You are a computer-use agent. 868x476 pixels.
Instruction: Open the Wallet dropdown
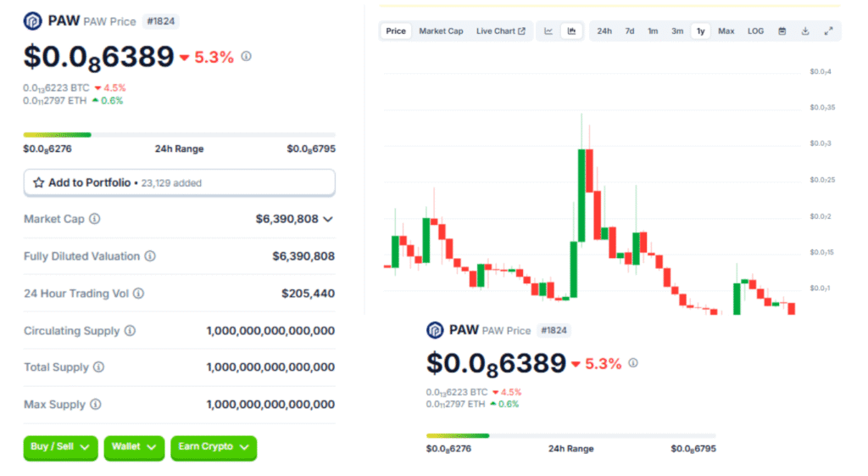134,447
